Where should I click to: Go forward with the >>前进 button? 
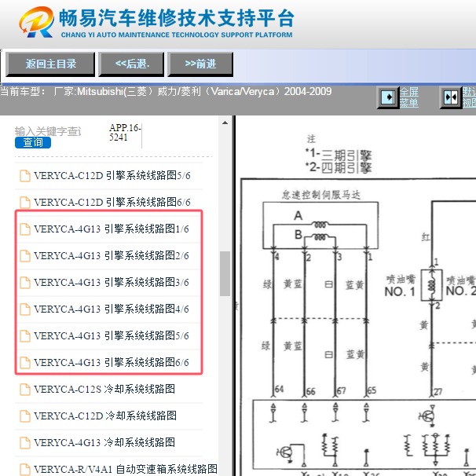(x=200, y=64)
